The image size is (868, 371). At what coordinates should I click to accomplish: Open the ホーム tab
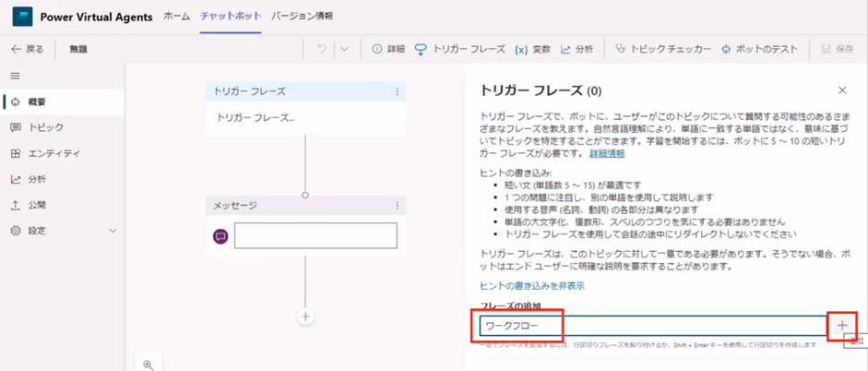(176, 16)
